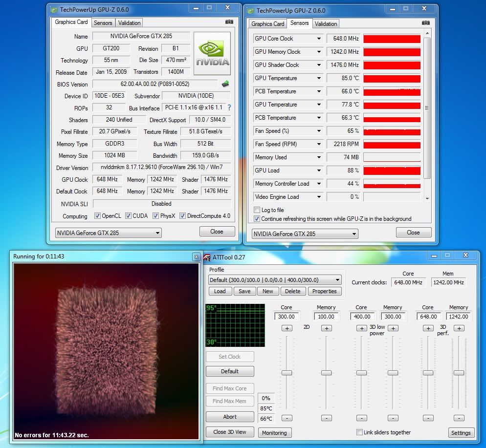Click the 3D low power Memory slider handle
This screenshot has height=448, width=486.
[x=393, y=373]
